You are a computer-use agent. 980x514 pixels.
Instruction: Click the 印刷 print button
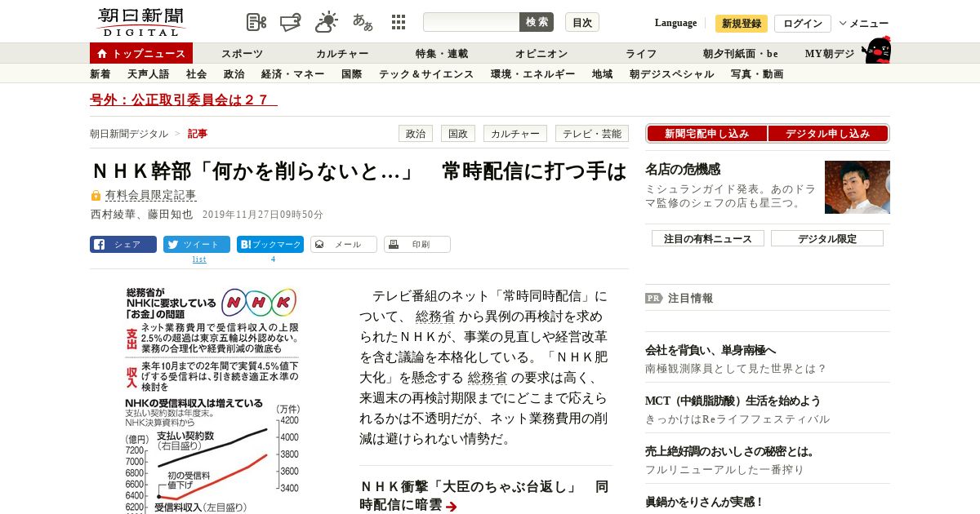click(417, 244)
